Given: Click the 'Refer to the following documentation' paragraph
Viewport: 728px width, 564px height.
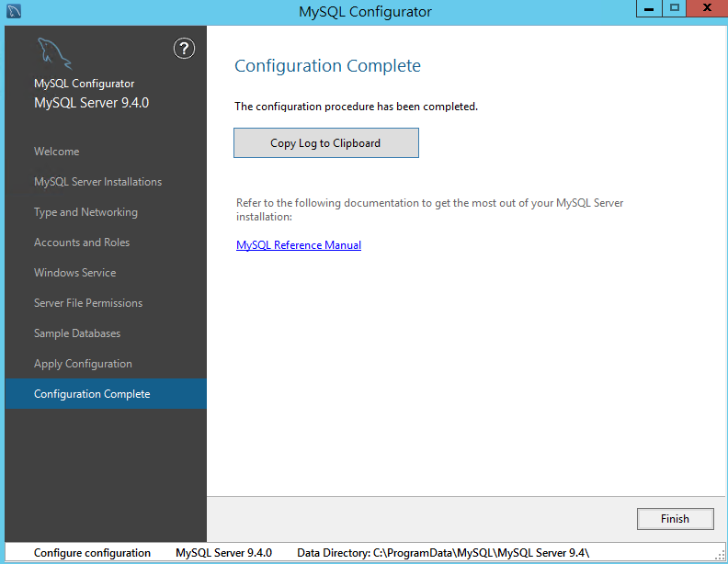Looking at the screenshot, I should pos(429,209).
